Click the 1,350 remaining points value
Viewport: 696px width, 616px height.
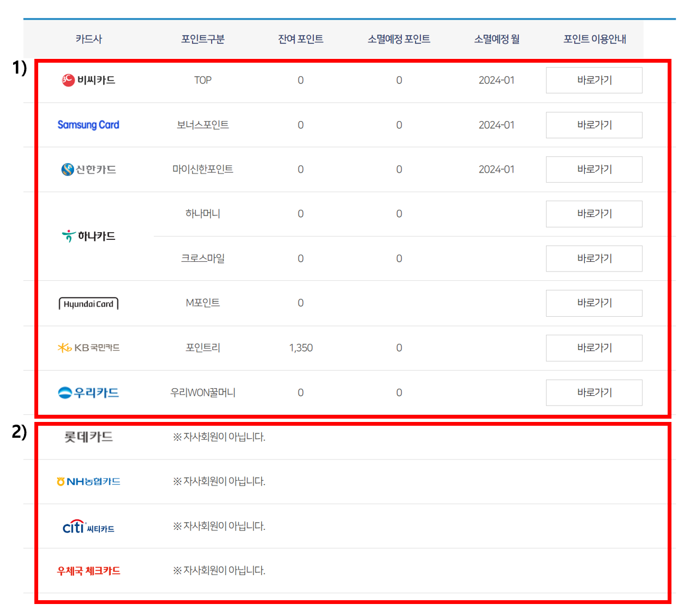point(301,348)
